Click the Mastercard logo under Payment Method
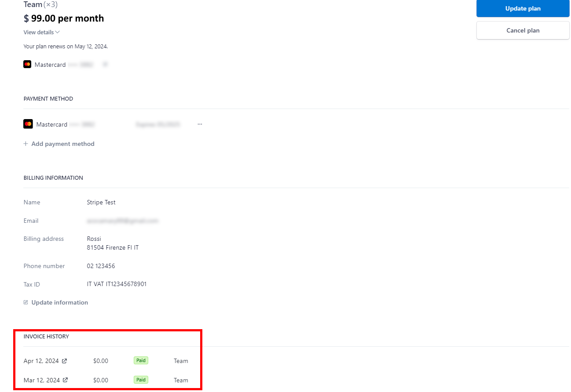Screen dimensions: 571x392 pos(28,124)
